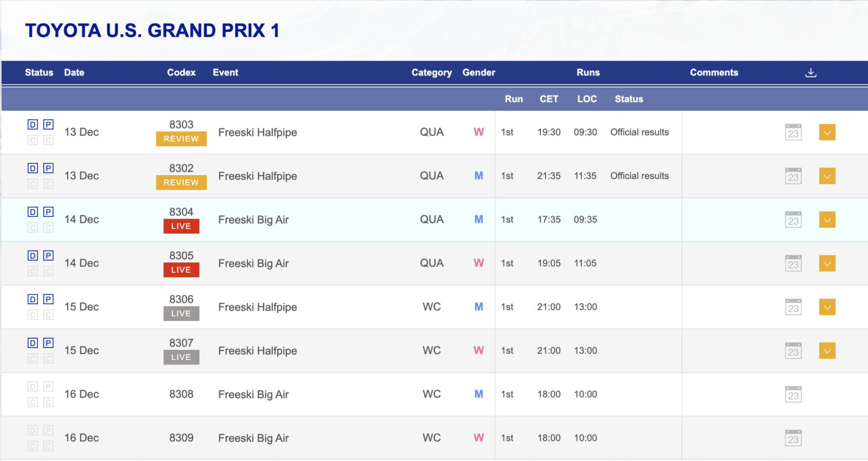868x461 pixels.
Task: Click the P icon for event 8305
Action: click(x=48, y=255)
